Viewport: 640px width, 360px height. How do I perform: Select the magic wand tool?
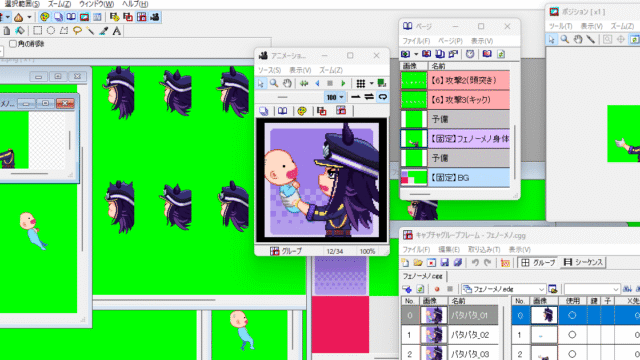pyautogui.click(x=90, y=31)
